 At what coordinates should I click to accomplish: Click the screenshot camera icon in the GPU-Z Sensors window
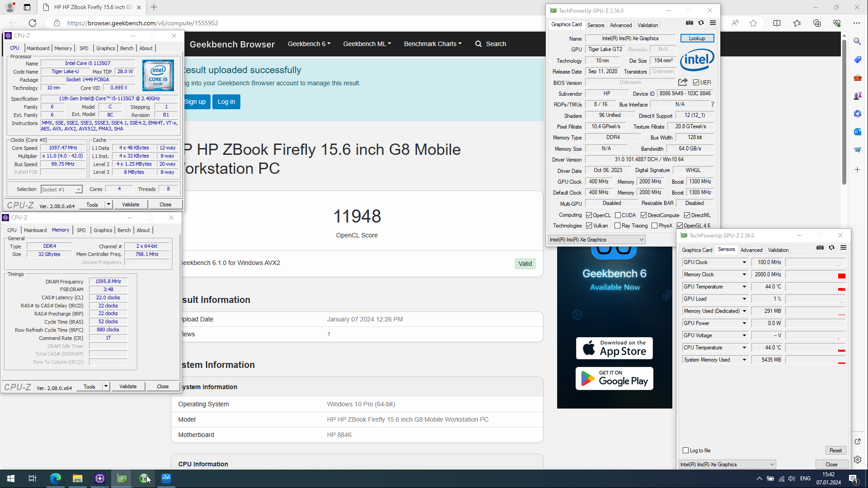click(x=820, y=247)
